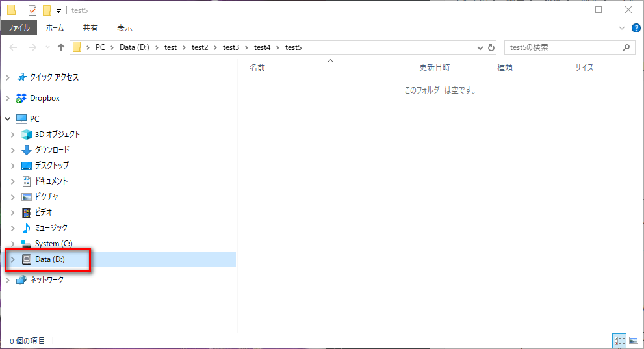Click the Up directory arrow button

[61, 47]
